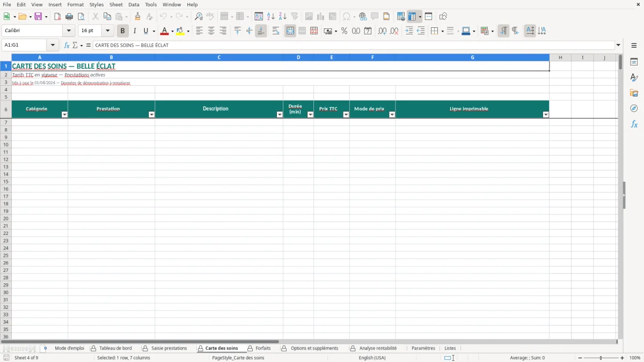The height and width of the screenshot is (362, 644).
Task: Click the formula input line
Action: point(354,46)
